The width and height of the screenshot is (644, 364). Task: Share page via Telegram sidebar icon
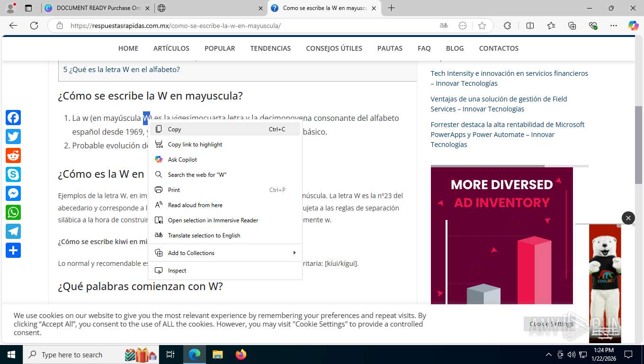click(13, 231)
